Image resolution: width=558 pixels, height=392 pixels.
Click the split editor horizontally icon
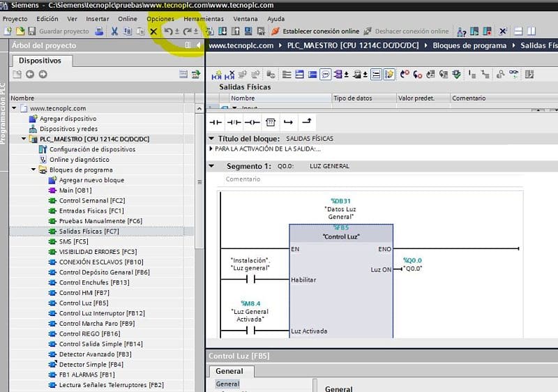[x=518, y=31]
